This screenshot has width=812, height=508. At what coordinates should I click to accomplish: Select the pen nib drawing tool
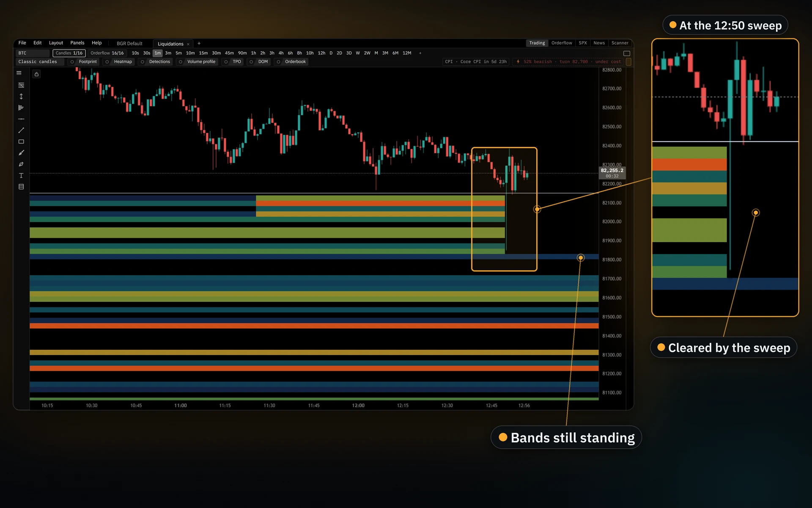21,164
